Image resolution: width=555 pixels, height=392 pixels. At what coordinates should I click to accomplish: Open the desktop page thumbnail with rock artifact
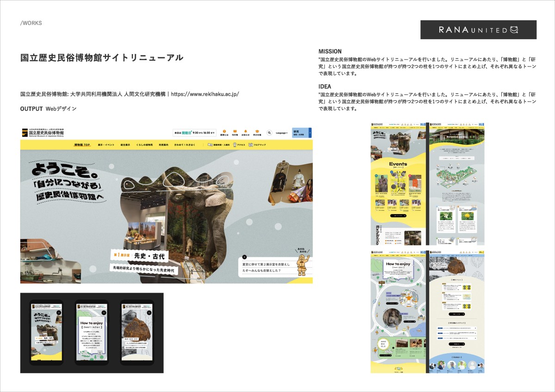[x=457, y=312]
